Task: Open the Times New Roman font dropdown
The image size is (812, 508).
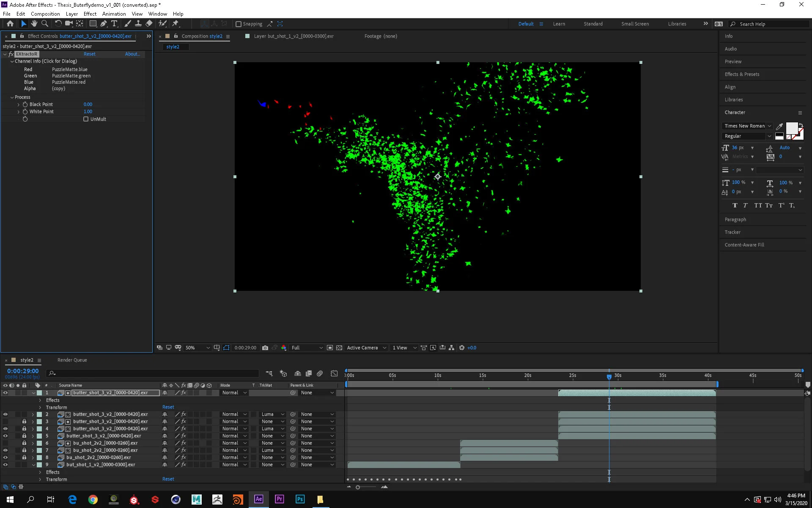Action: click(747, 126)
